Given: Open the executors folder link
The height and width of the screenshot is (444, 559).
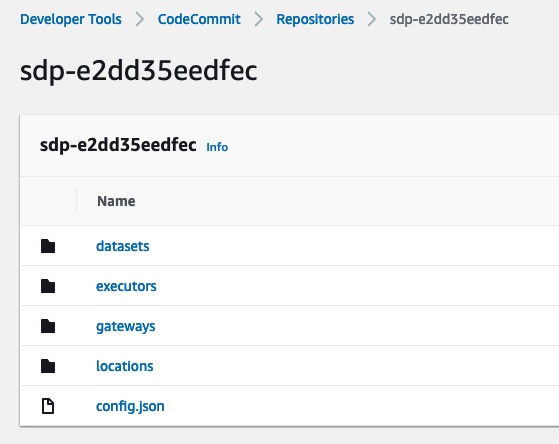Looking at the screenshot, I should [x=126, y=286].
